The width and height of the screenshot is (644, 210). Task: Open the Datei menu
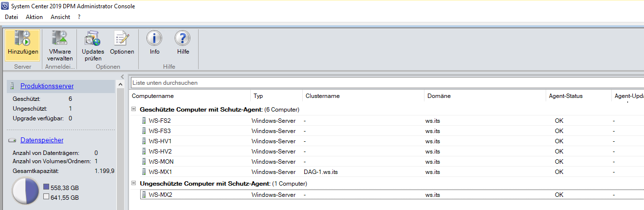11,17
